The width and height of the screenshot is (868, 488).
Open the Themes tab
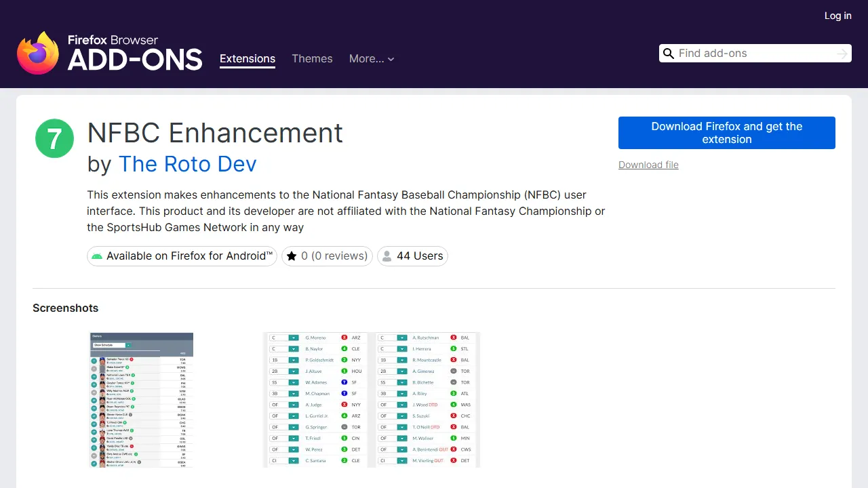[x=312, y=59]
